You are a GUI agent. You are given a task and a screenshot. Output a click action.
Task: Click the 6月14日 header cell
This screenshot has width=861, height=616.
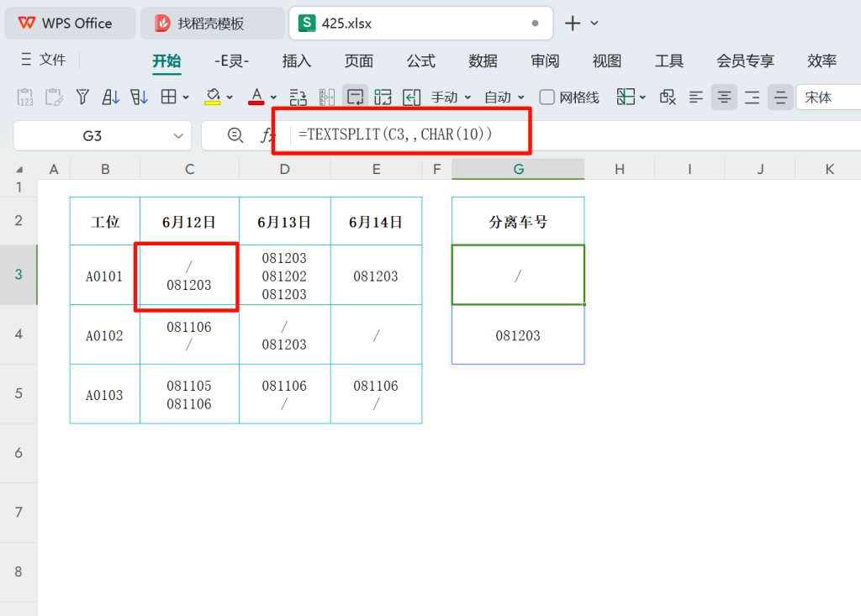[x=376, y=222]
